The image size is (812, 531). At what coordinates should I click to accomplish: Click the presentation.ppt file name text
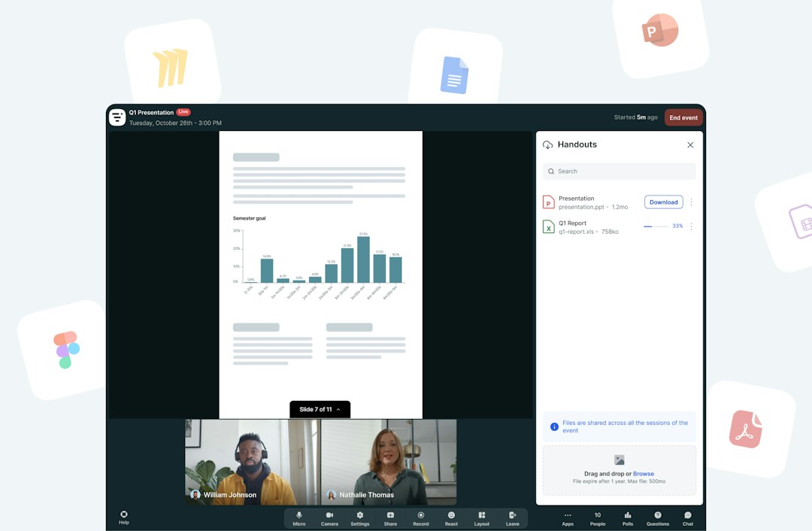[x=581, y=207]
